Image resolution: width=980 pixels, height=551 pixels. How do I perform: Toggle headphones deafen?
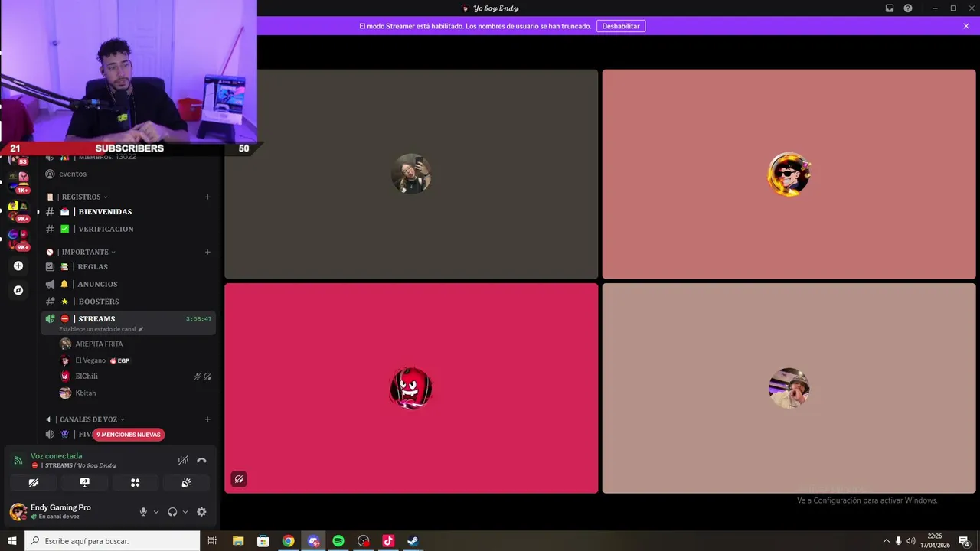[x=172, y=512]
